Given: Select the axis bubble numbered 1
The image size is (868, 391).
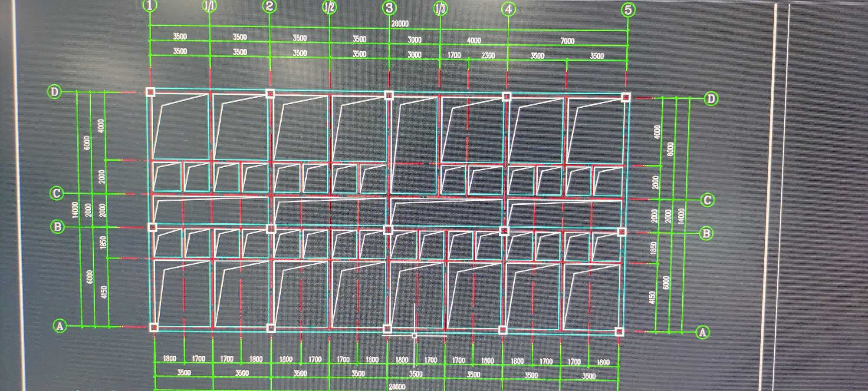Looking at the screenshot, I should [x=150, y=5].
